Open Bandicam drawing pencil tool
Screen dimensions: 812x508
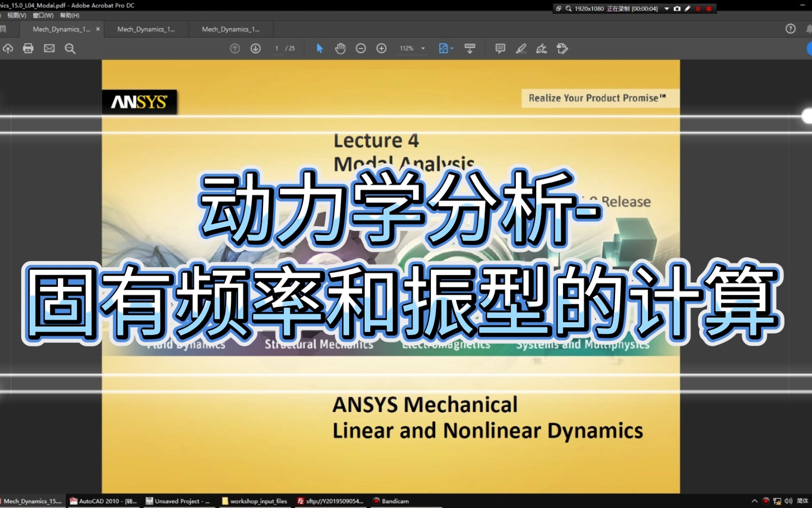click(x=687, y=8)
